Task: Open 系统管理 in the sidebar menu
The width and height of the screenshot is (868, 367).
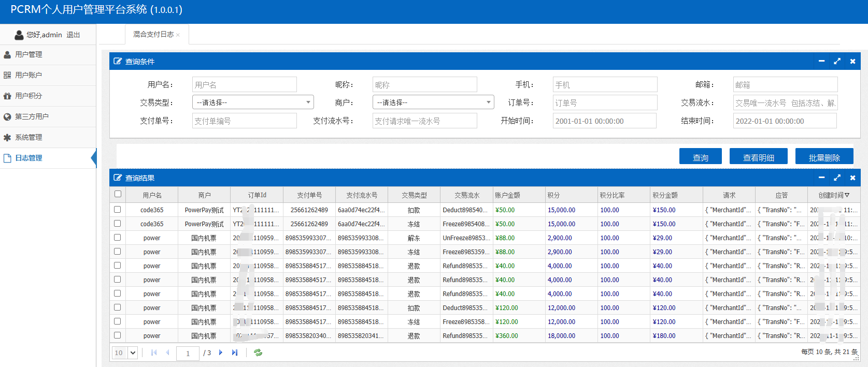Action: [x=29, y=137]
